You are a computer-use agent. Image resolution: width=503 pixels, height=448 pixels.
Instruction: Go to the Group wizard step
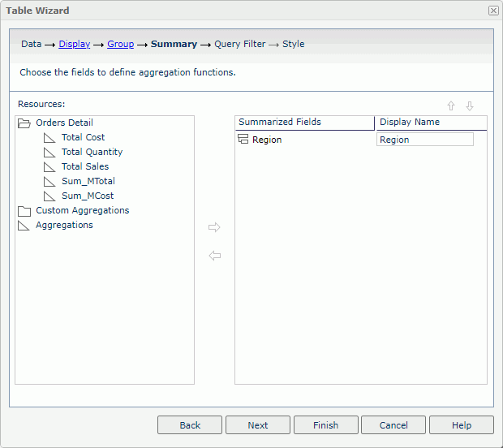(x=121, y=44)
